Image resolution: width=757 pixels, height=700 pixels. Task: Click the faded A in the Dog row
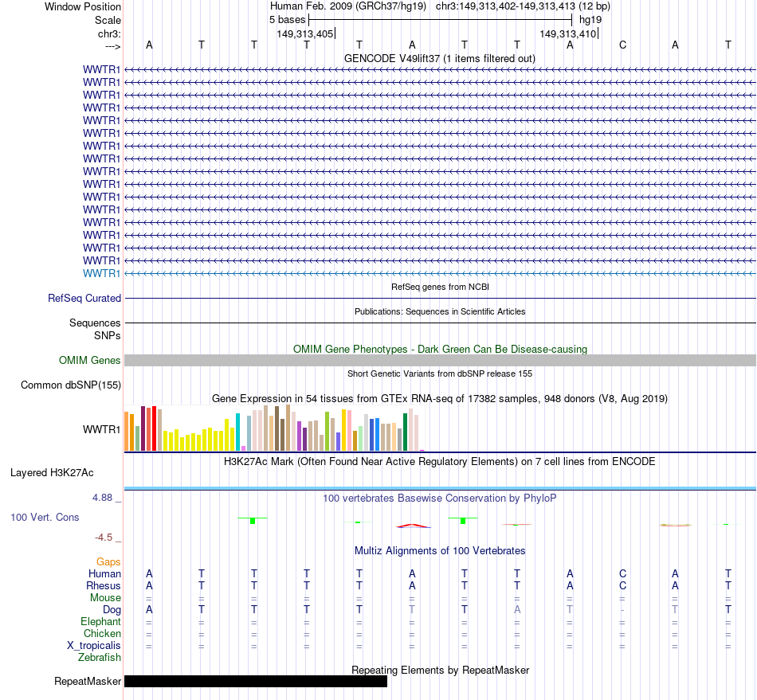coord(517,610)
